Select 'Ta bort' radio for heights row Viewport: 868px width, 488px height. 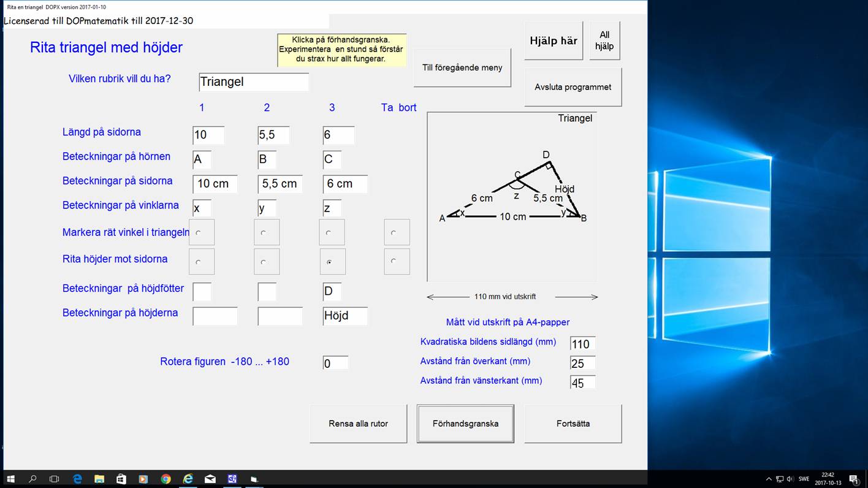click(394, 262)
